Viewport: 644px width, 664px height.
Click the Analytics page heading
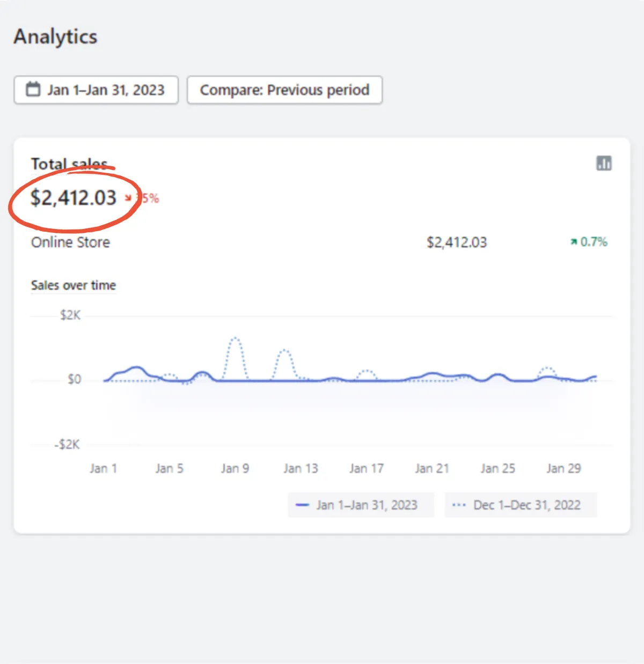tap(56, 36)
